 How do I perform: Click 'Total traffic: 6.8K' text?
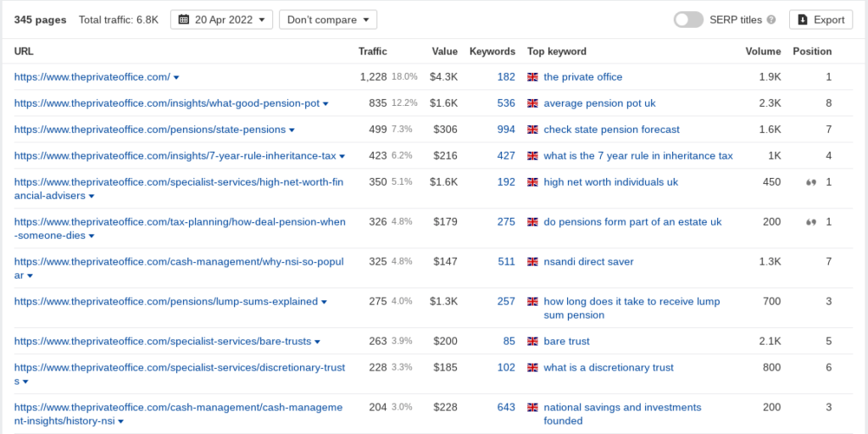click(119, 20)
